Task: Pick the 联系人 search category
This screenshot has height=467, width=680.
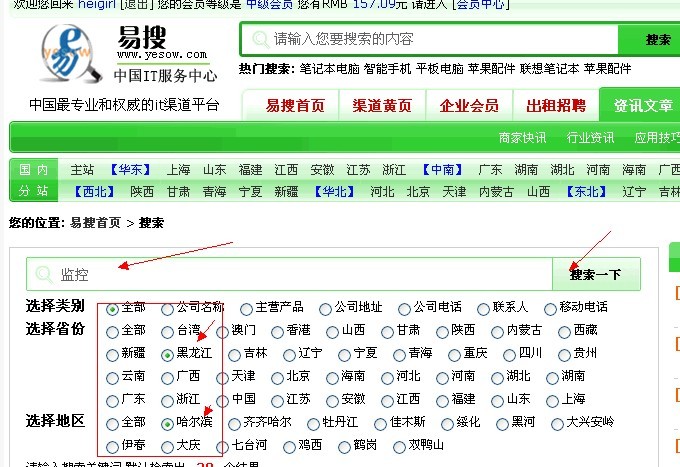Action: (x=484, y=308)
